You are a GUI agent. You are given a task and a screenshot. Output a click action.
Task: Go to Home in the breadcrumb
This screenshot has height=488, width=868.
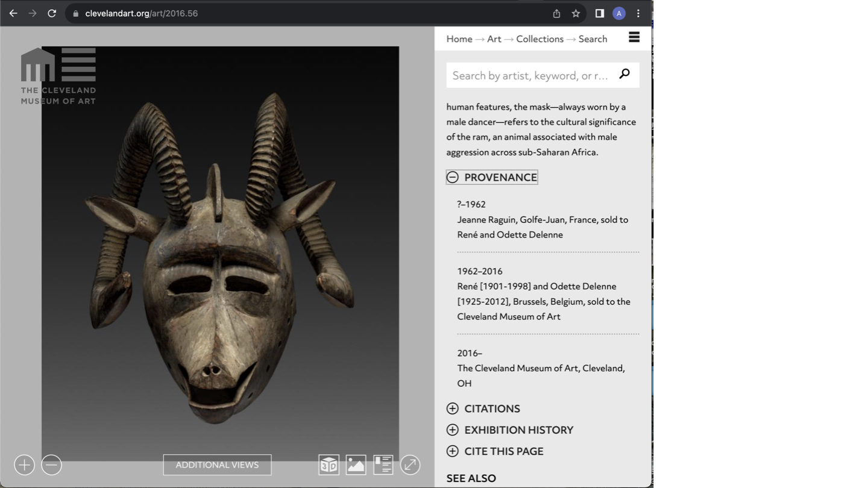click(x=459, y=39)
